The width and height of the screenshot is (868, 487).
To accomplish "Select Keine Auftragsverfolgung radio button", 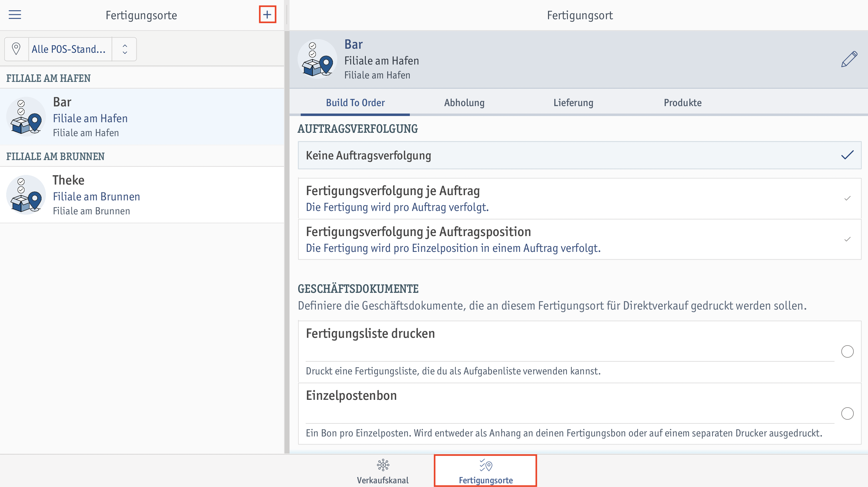I will [847, 155].
